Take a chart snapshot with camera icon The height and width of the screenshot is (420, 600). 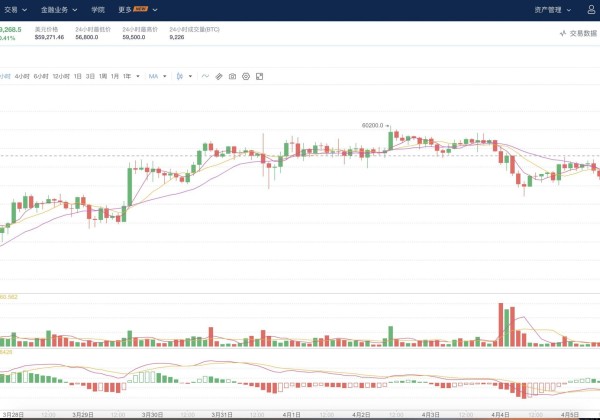tap(232, 76)
